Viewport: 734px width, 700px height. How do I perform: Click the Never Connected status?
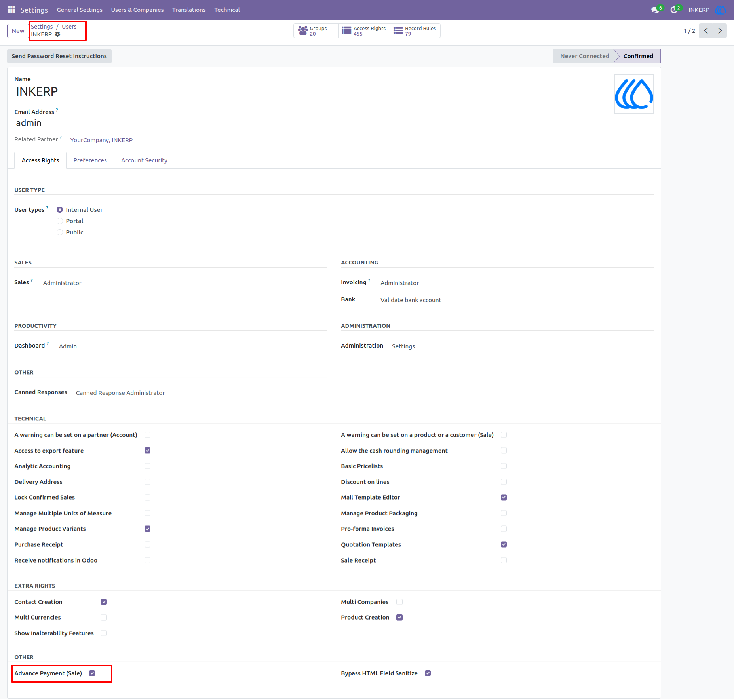point(584,56)
